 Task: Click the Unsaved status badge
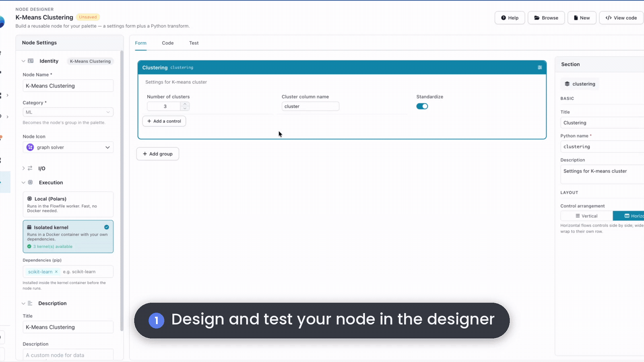click(88, 17)
